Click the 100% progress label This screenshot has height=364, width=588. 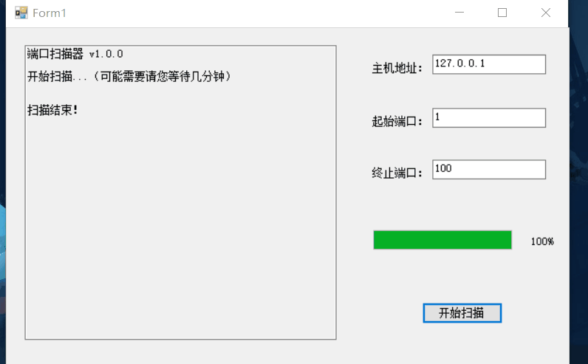pyautogui.click(x=542, y=241)
